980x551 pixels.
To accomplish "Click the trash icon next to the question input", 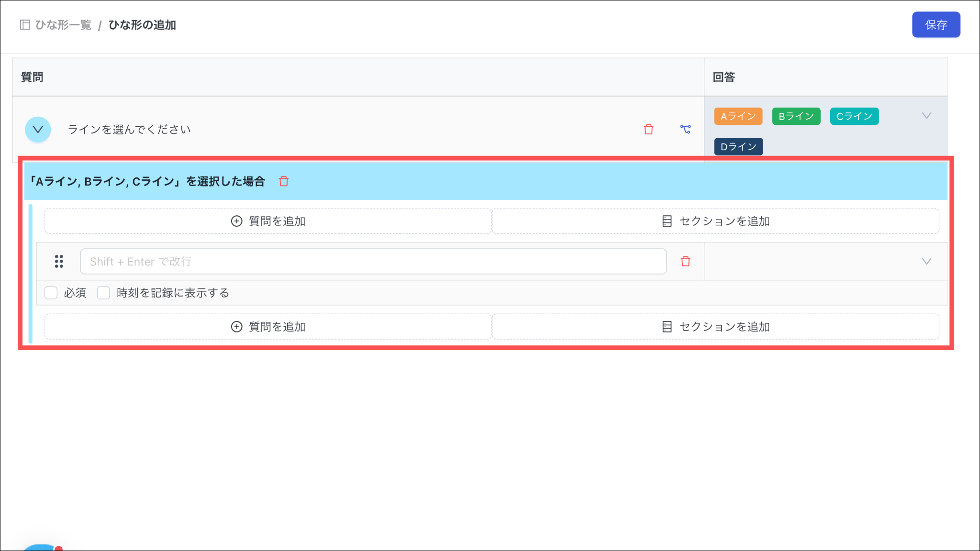I will [685, 261].
